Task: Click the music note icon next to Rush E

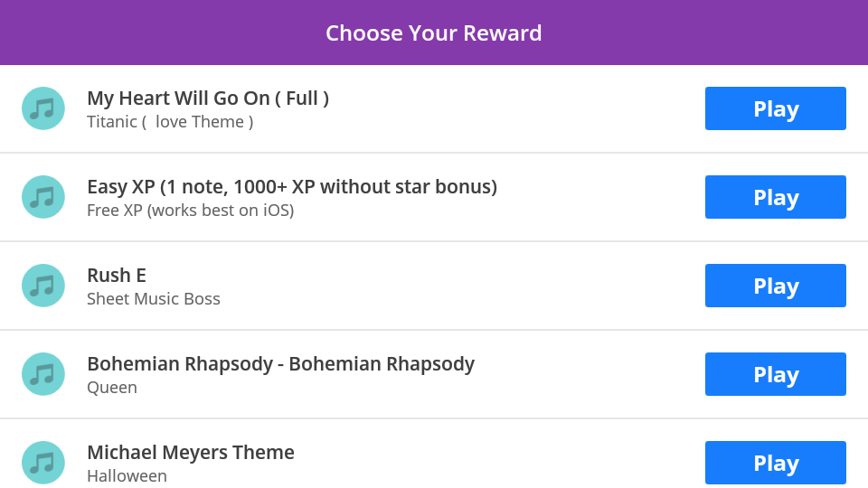Action: [43, 286]
